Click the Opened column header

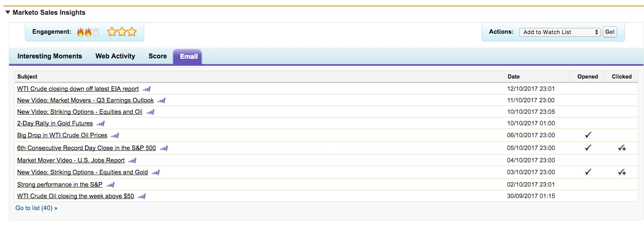tap(588, 76)
